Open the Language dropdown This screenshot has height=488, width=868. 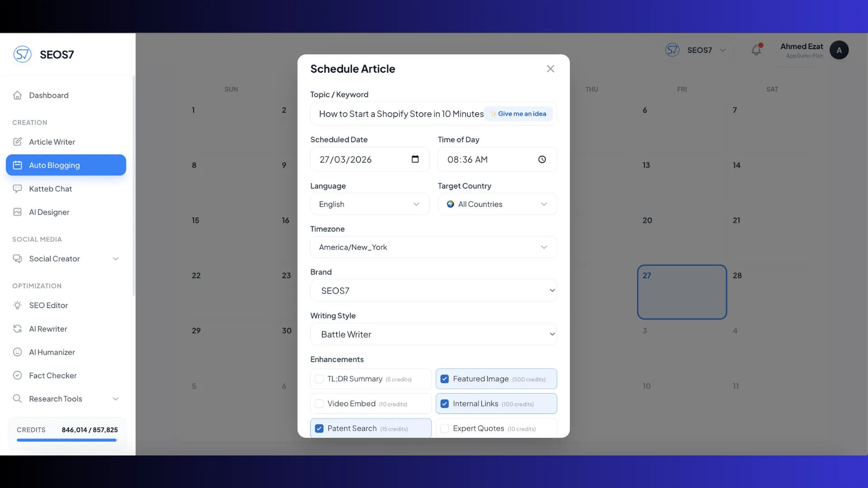pyautogui.click(x=369, y=204)
